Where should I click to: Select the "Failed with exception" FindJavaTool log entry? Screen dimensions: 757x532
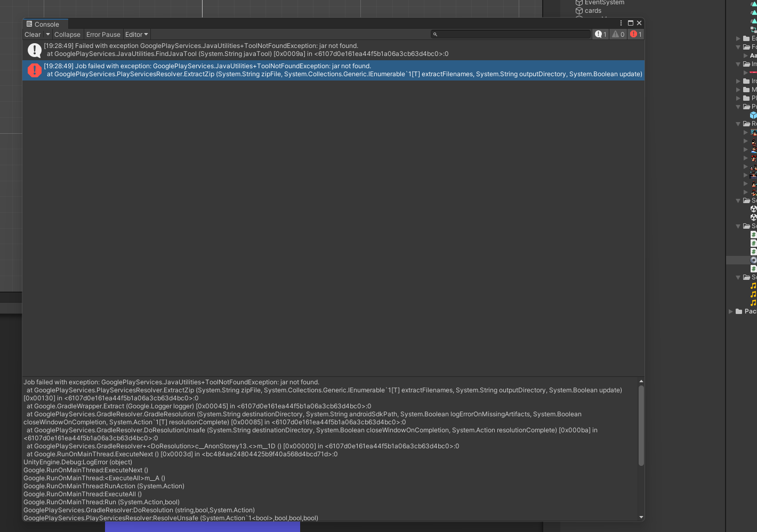(333, 50)
